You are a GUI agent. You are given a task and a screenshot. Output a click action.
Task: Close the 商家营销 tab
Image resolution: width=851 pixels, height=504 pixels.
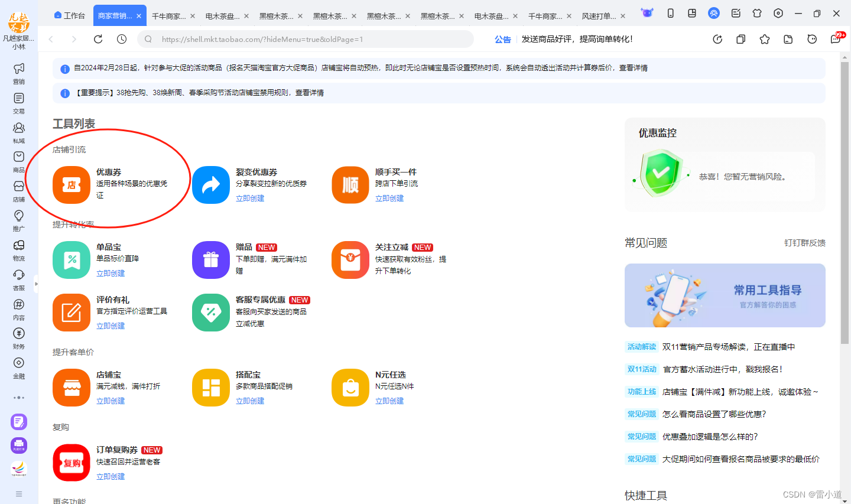click(x=139, y=16)
